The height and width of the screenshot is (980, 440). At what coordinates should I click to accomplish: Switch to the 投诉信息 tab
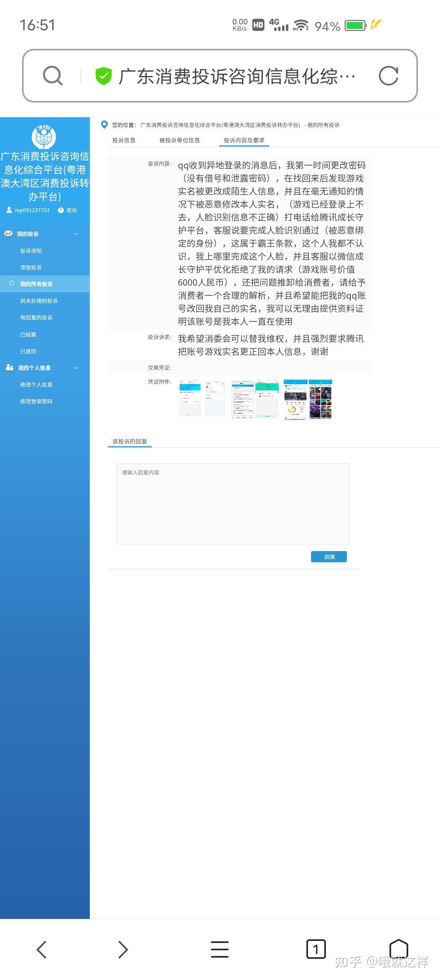[x=124, y=140]
